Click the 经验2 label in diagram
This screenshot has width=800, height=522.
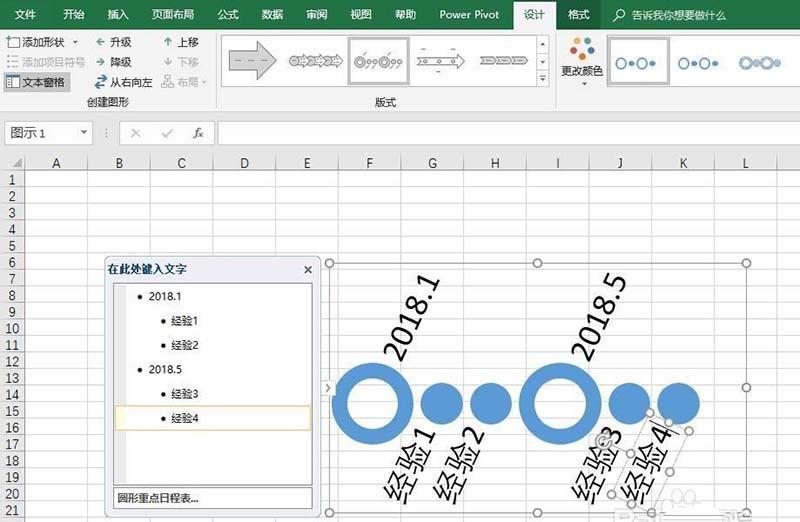coord(458,465)
